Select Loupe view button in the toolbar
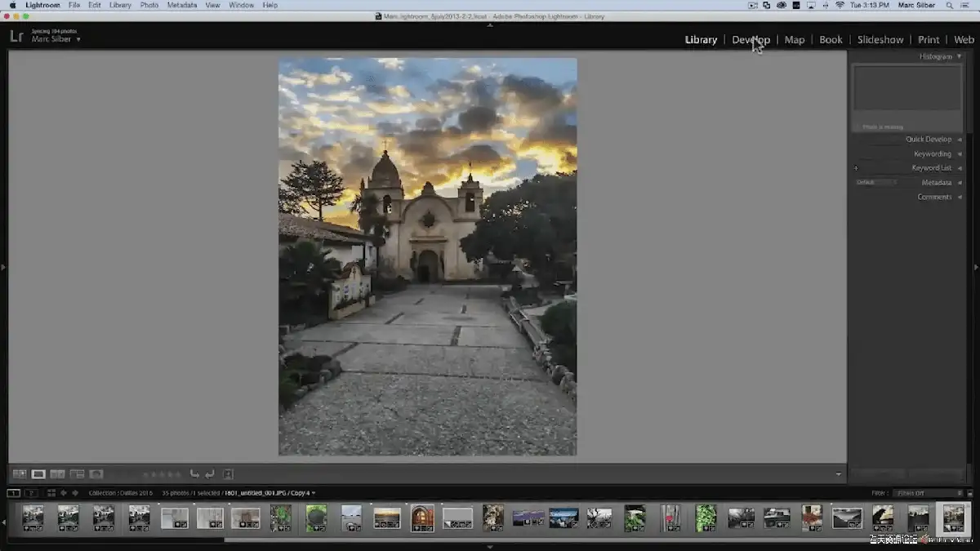Viewport: 980px width, 551px height. click(x=38, y=473)
